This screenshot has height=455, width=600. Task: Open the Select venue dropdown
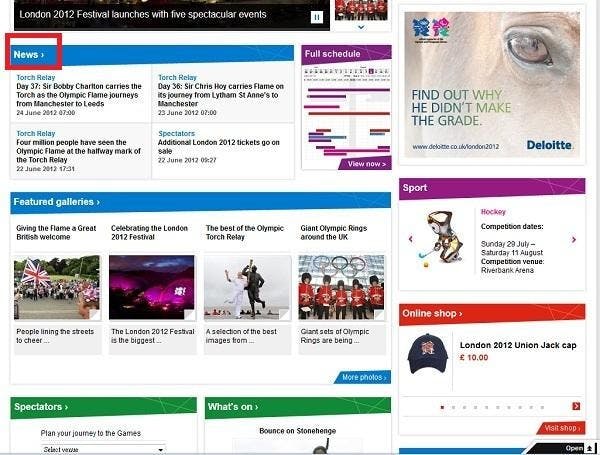tap(103, 449)
